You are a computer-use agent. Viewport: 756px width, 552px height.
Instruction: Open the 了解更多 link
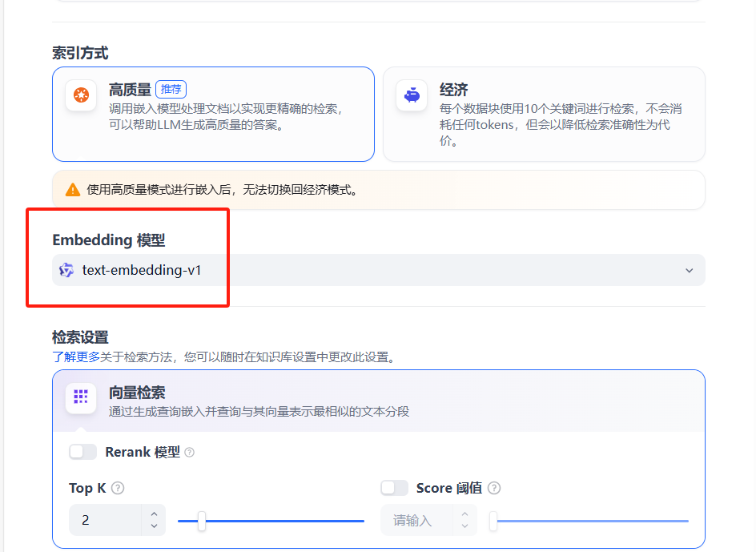(x=76, y=357)
